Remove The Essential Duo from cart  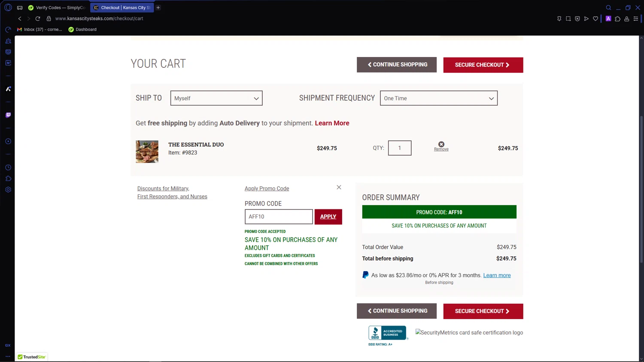click(x=441, y=146)
